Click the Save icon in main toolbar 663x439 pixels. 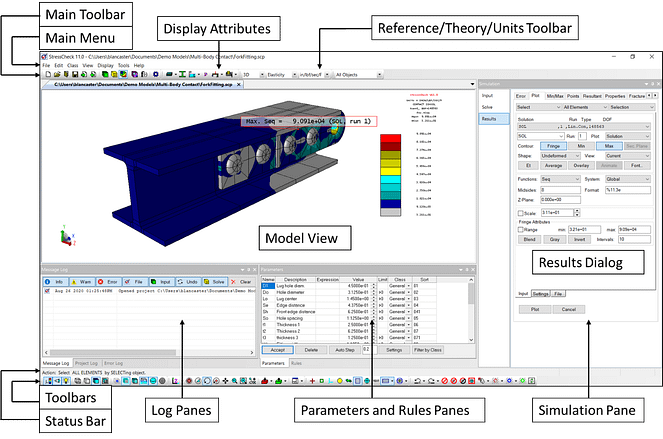[73, 74]
